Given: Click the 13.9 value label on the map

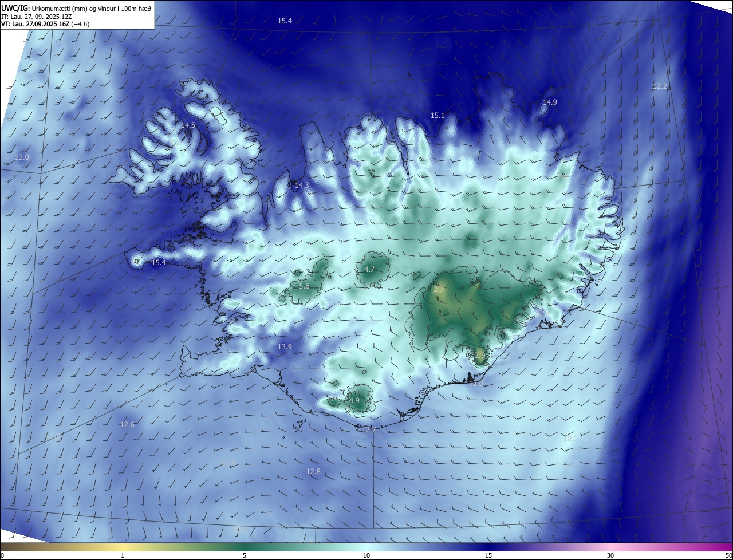Looking at the screenshot, I should click(x=285, y=347).
